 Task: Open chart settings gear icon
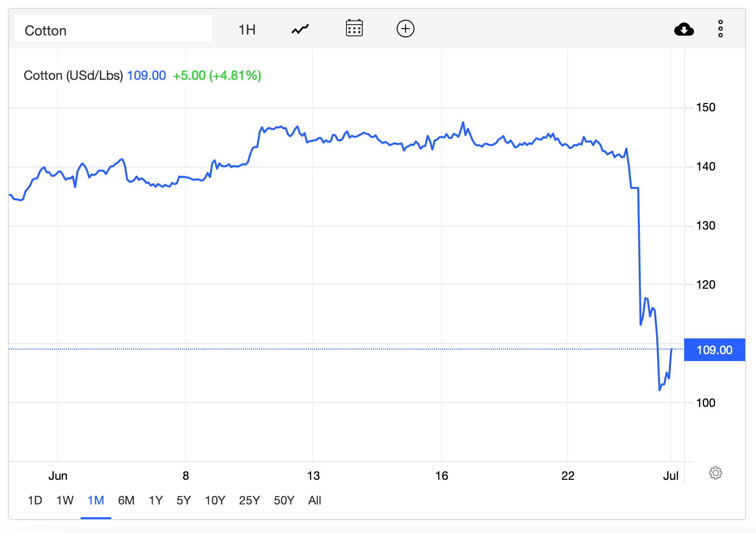pyautogui.click(x=716, y=473)
